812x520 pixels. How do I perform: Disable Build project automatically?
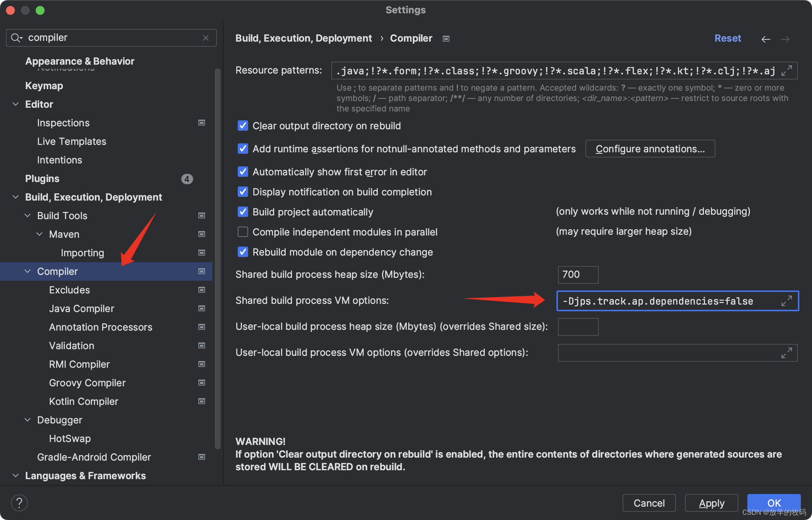[x=243, y=212]
